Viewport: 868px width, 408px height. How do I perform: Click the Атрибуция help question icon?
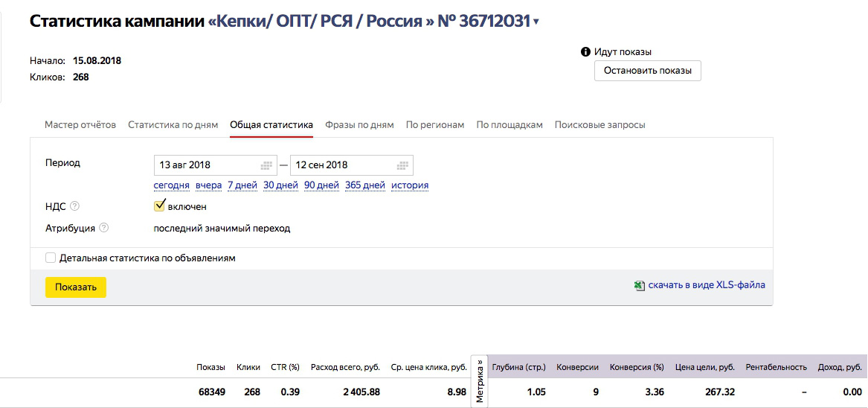pyautogui.click(x=103, y=228)
